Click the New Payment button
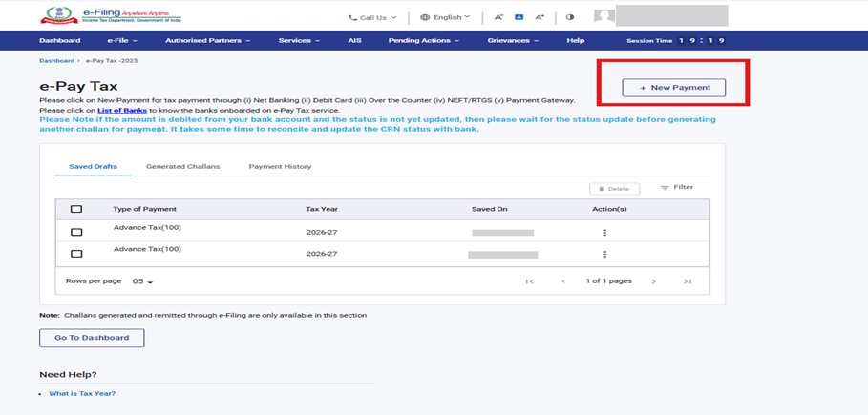This screenshot has width=868, height=415. tap(673, 88)
